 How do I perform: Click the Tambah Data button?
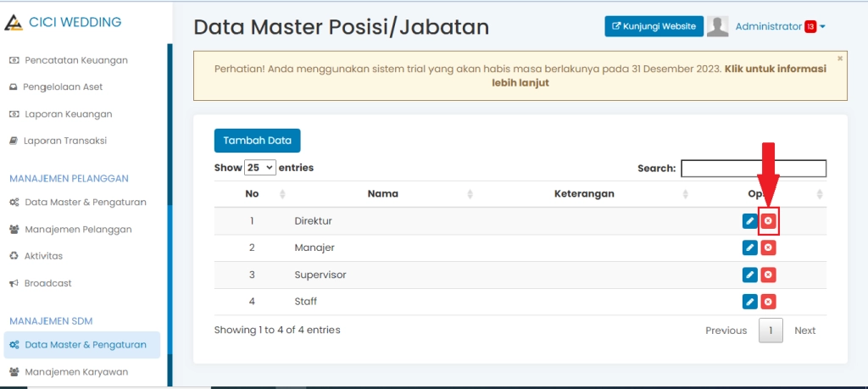pos(258,141)
